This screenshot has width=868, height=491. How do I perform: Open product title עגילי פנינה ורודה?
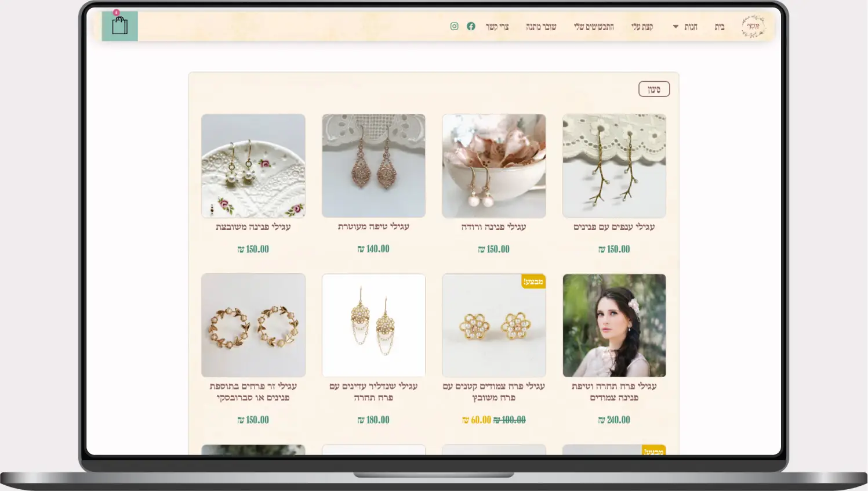coord(494,227)
